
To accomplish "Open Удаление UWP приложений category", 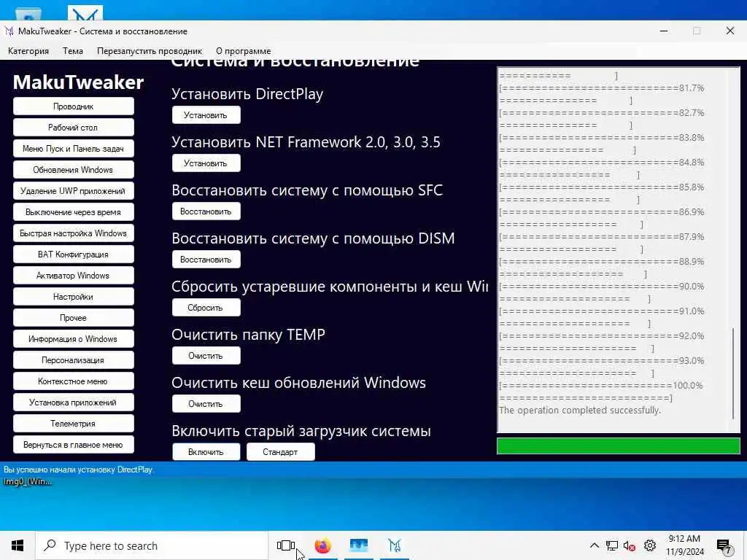I will [74, 191].
